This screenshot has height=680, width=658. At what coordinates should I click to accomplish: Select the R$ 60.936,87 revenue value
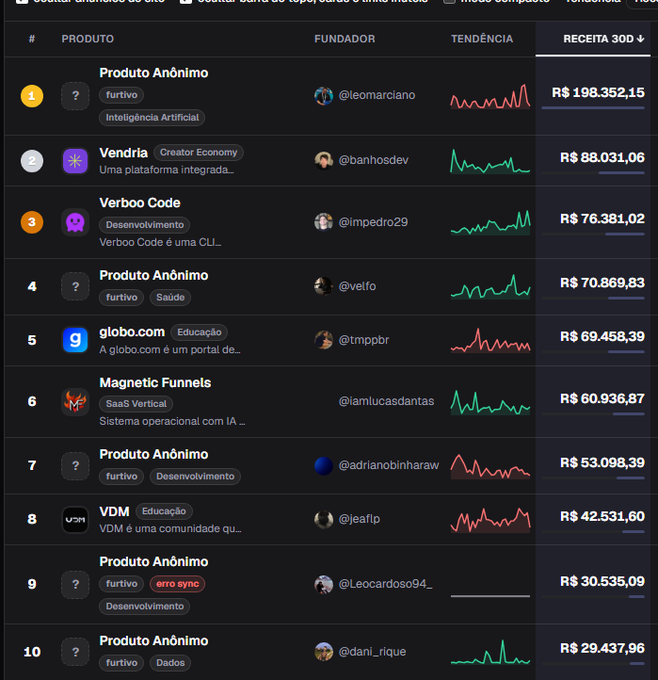point(602,399)
